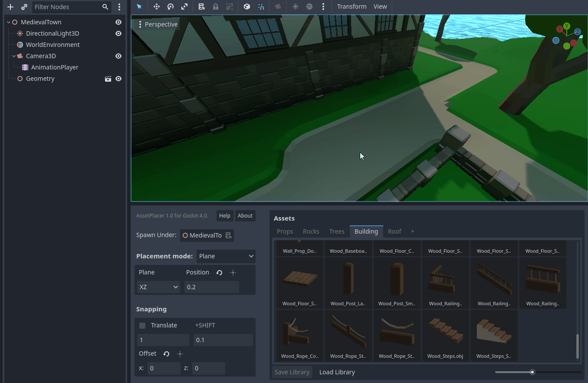Add a new asset tab with plus
The height and width of the screenshot is (383, 588).
click(413, 231)
